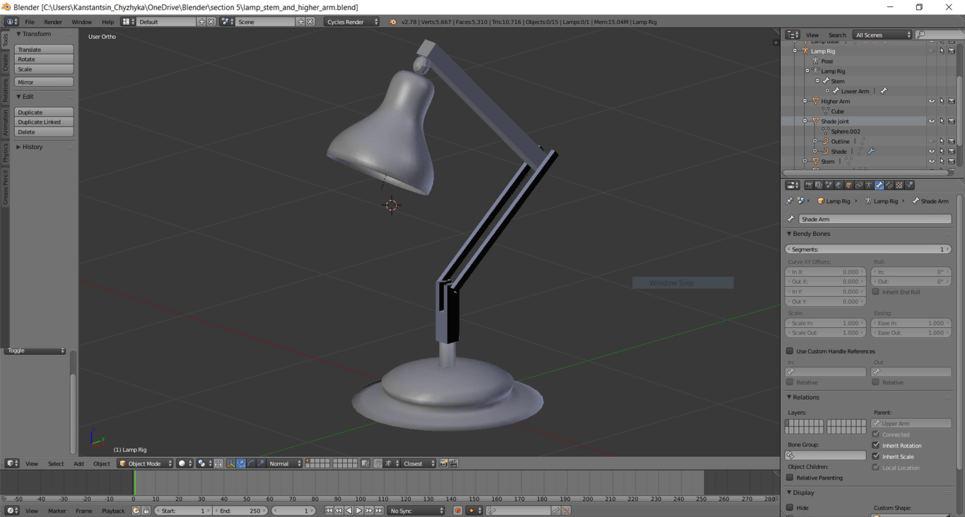Click the Shade wrench modifier icon

(x=871, y=151)
